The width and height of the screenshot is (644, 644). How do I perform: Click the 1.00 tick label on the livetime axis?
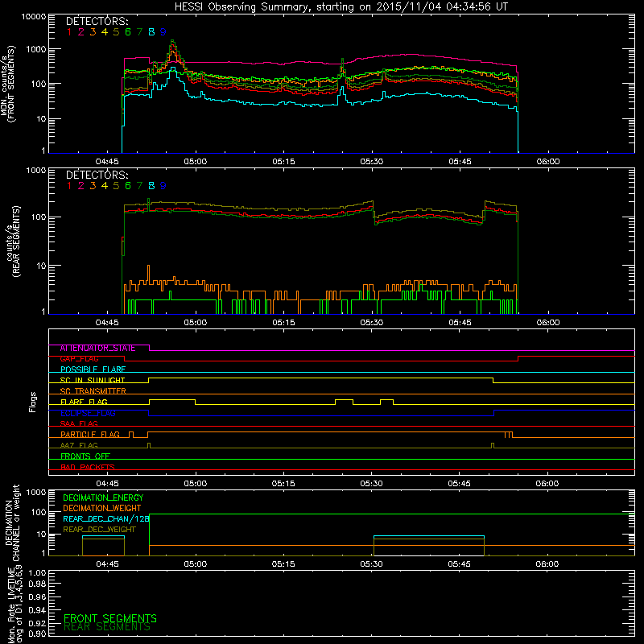coord(37,573)
